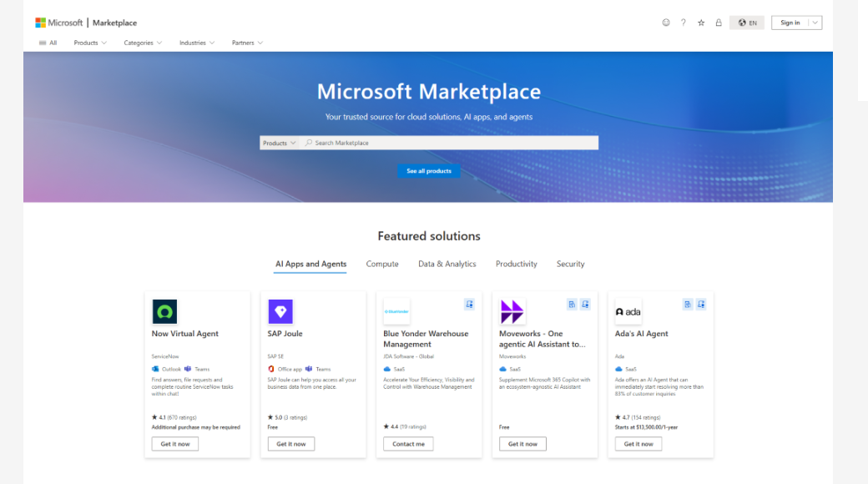Viewport: 868px width, 484px height.
Task: Click the badge icon on Blue Yonder card
Action: (469, 305)
